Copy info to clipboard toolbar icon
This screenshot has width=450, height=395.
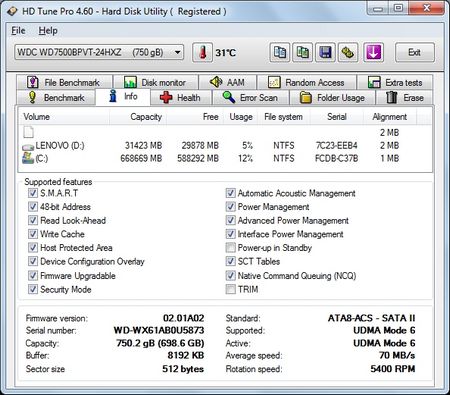[280, 52]
